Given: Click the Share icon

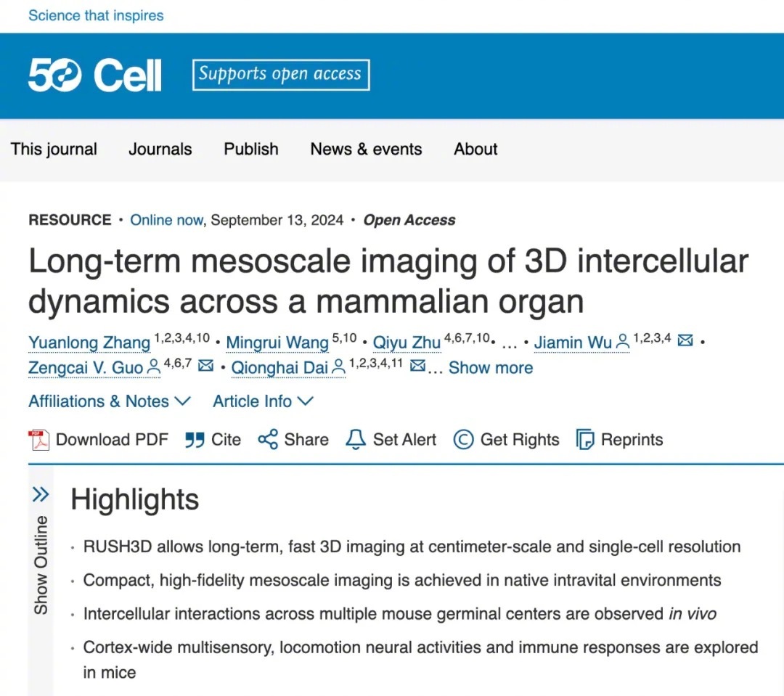Looking at the screenshot, I should tap(268, 440).
